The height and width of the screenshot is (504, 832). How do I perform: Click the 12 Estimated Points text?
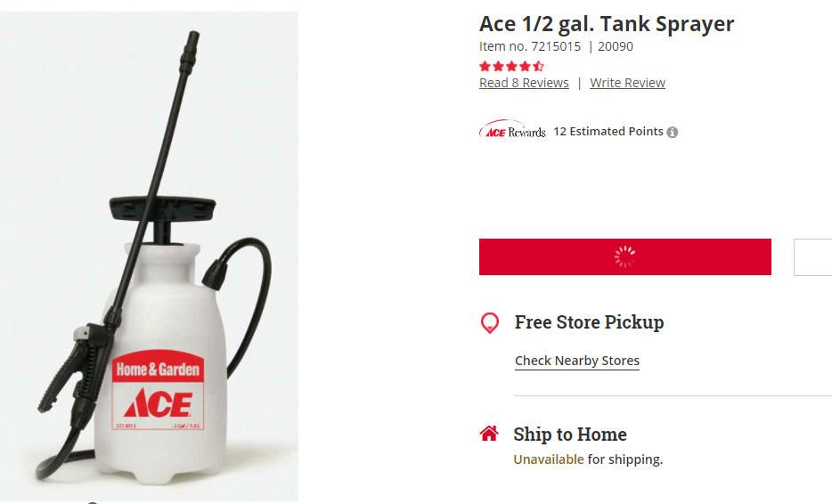tap(608, 132)
